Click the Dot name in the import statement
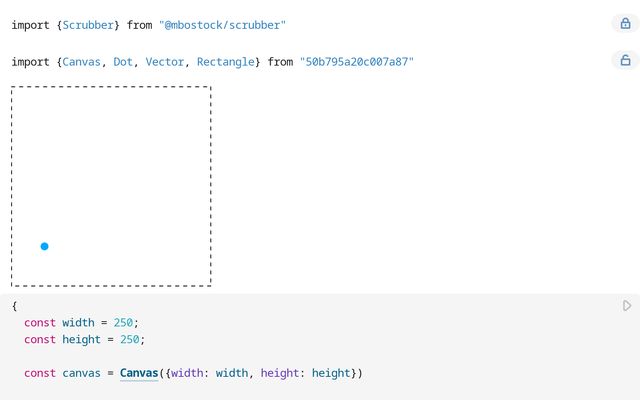640x400 pixels. click(123, 62)
